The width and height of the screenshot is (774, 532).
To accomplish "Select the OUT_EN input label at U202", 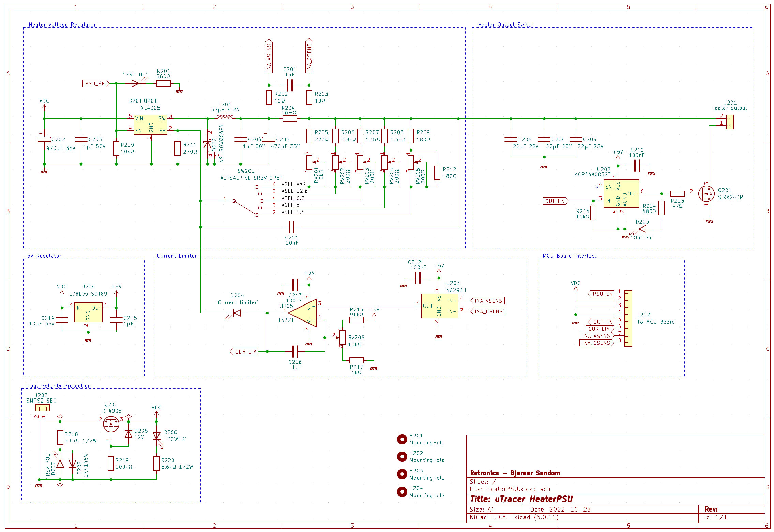I will (x=555, y=201).
